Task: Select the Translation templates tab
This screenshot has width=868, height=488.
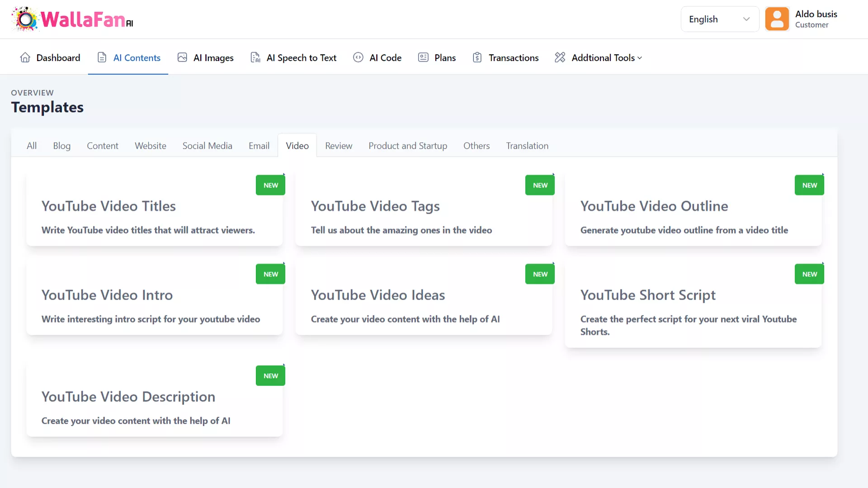Action: pyautogui.click(x=527, y=145)
